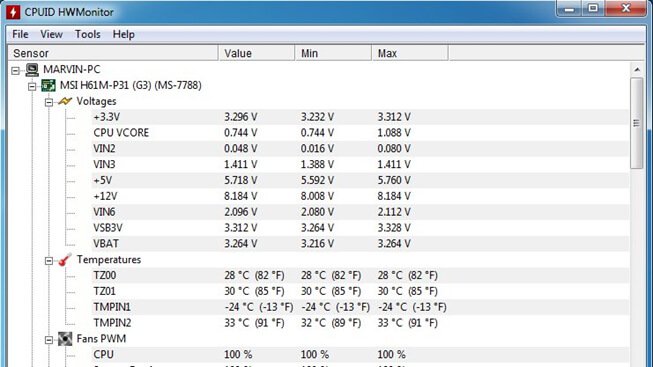
Task: Click the Max column header
Action: pos(410,53)
